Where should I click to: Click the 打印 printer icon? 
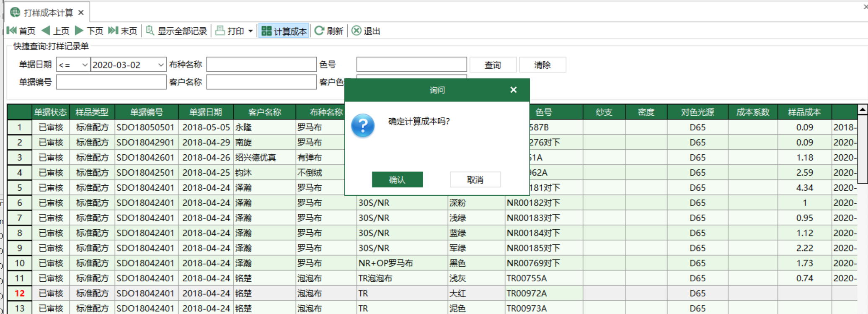[220, 31]
